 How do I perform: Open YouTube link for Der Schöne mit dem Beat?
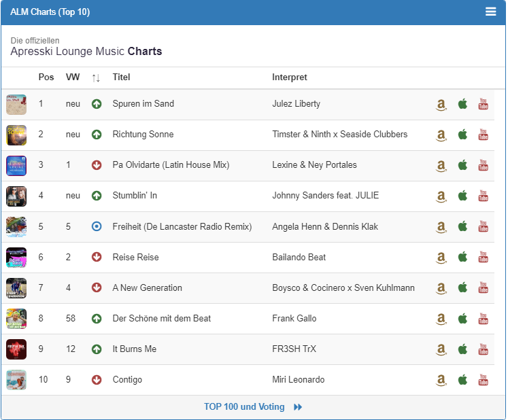click(483, 318)
